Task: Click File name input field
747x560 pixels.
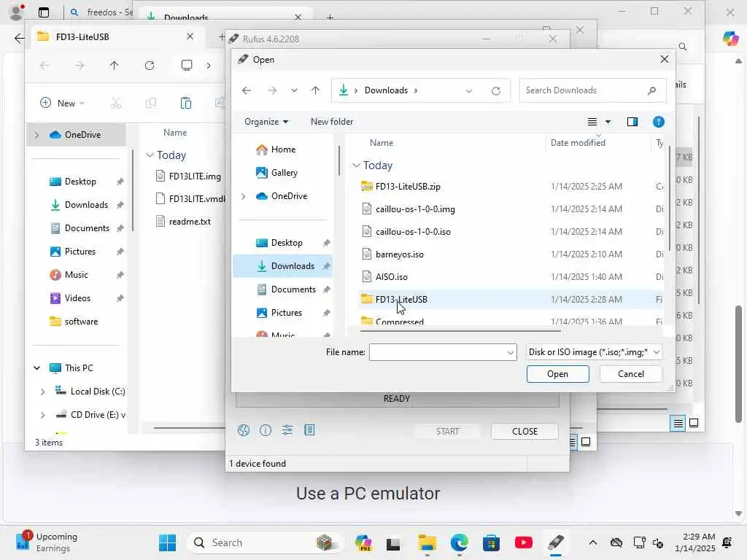Action: (x=438, y=352)
